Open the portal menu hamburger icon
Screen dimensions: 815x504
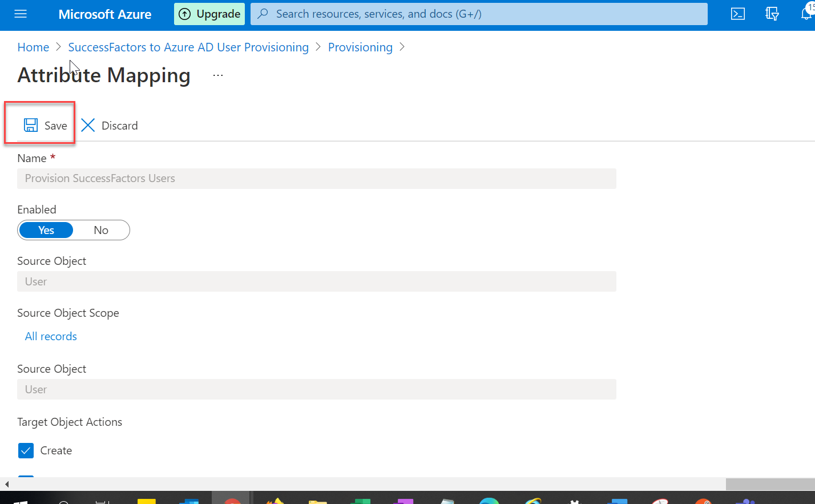(21, 14)
